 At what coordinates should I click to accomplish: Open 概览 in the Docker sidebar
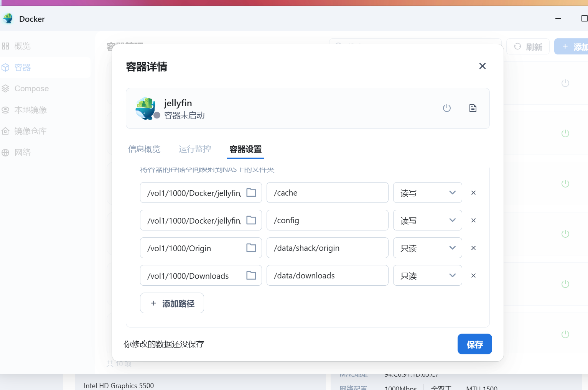point(45,46)
